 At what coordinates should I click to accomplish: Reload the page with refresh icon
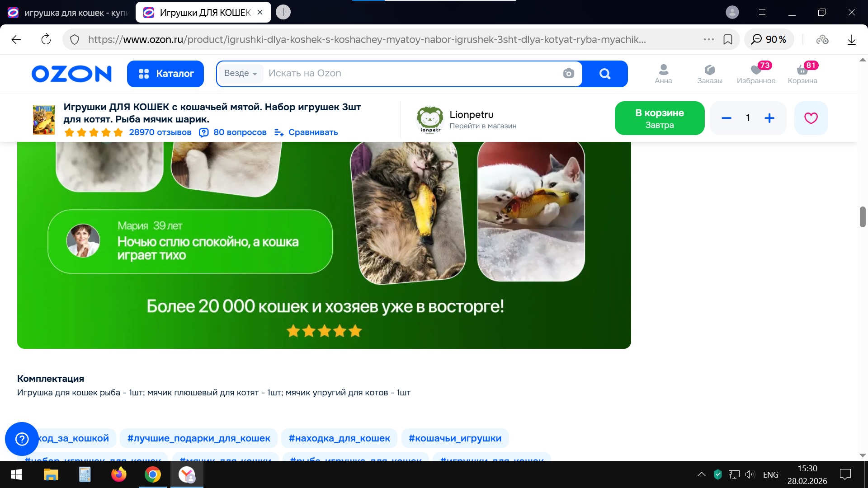coord(46,40)
